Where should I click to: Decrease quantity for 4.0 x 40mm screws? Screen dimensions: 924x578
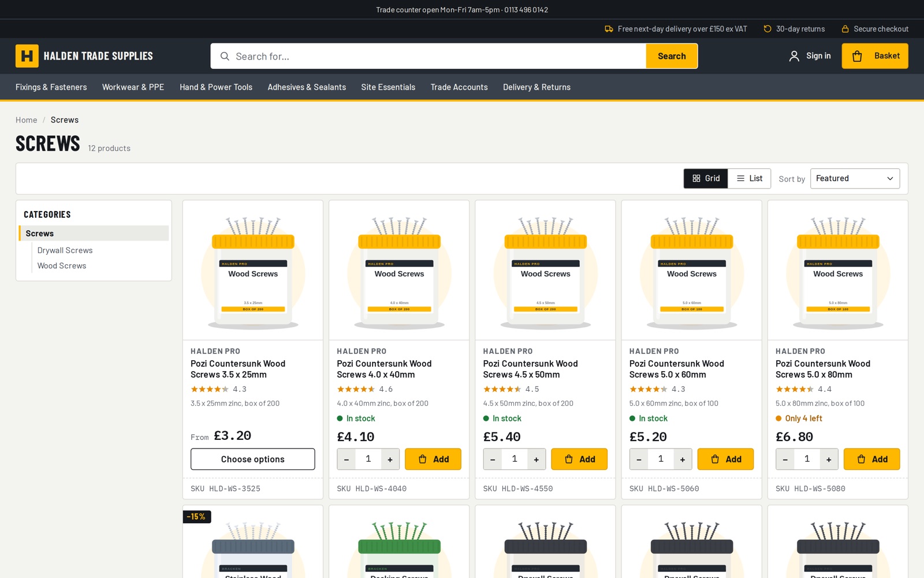click(346, 460)
